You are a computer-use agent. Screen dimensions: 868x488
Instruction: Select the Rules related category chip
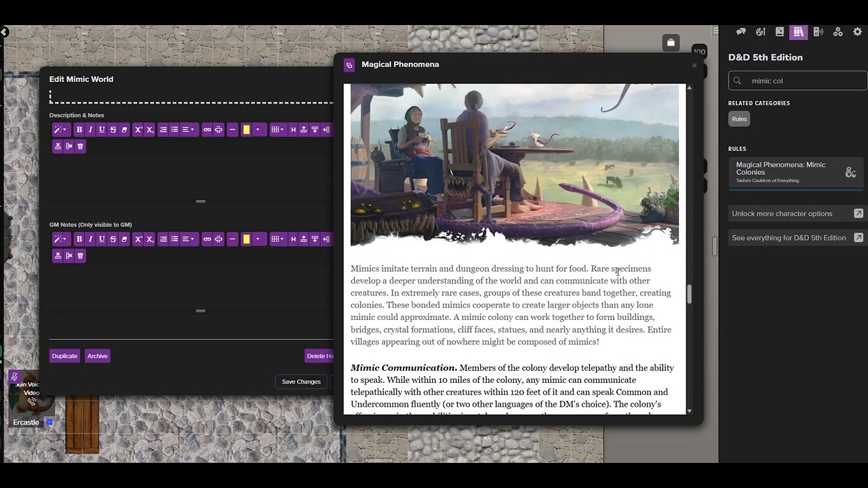tap(739, 119)
